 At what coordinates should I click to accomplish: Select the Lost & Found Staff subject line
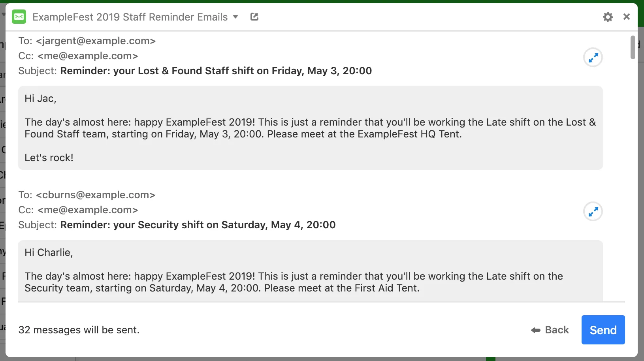[x=216, y=71]
